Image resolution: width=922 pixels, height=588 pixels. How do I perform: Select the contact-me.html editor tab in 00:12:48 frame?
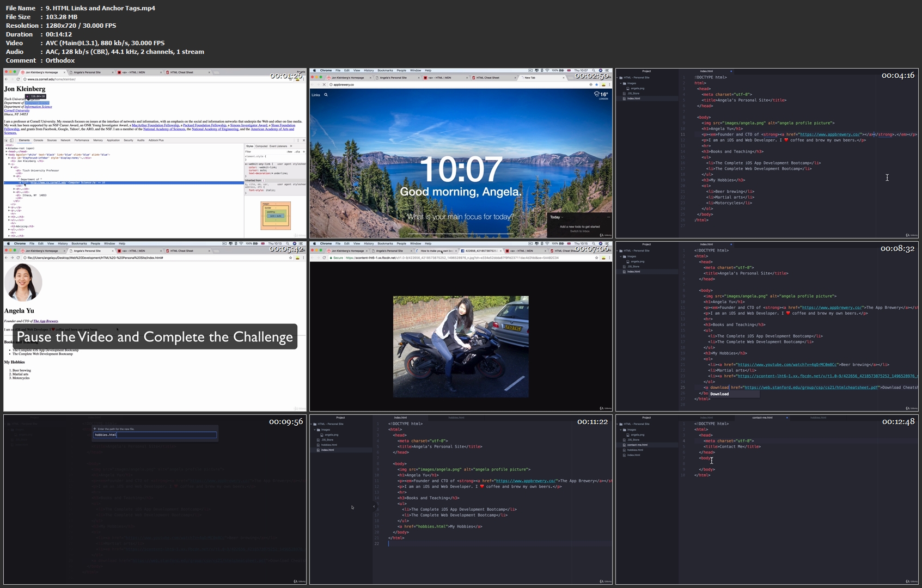pos(762,418)
